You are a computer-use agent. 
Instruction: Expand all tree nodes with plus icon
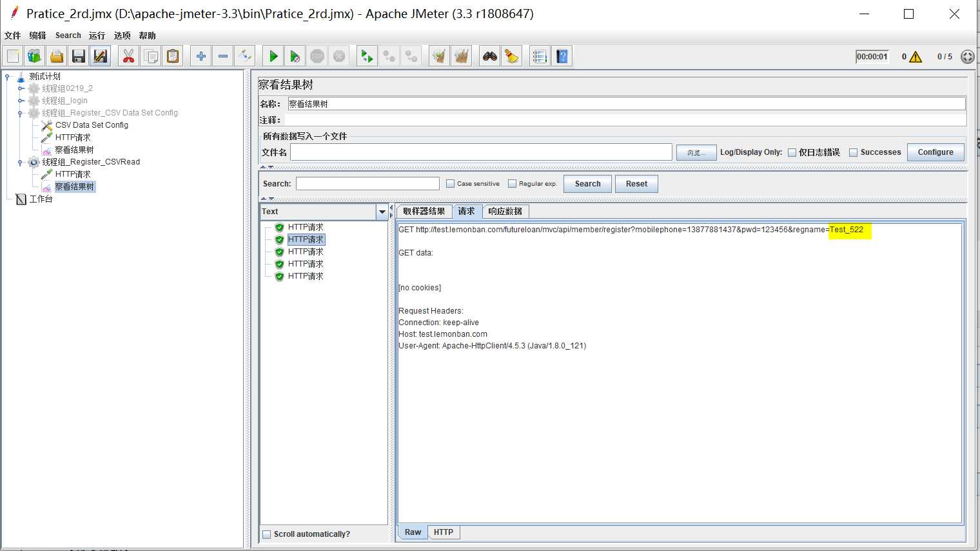[201, 56]
